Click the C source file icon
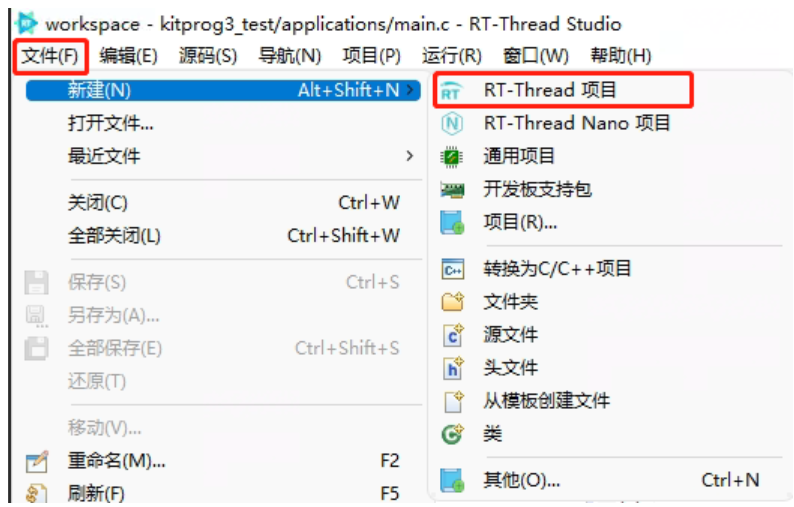The width and height of the screenshot is (794, 507). [x=453, y=335]
